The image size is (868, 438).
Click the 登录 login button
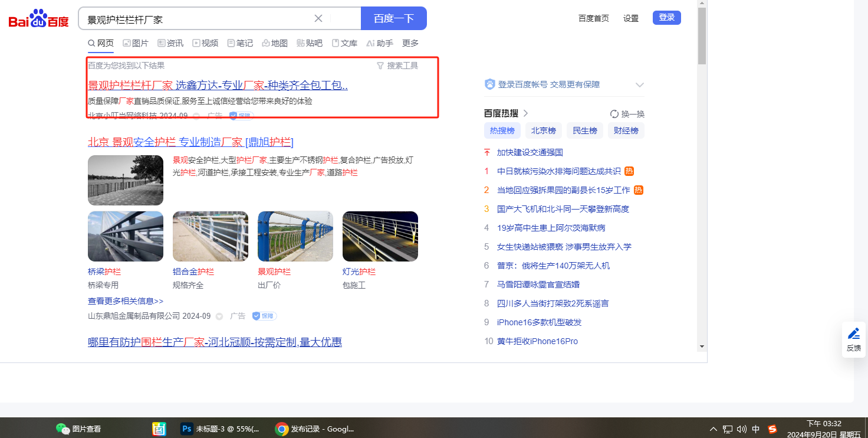(667, 18)
